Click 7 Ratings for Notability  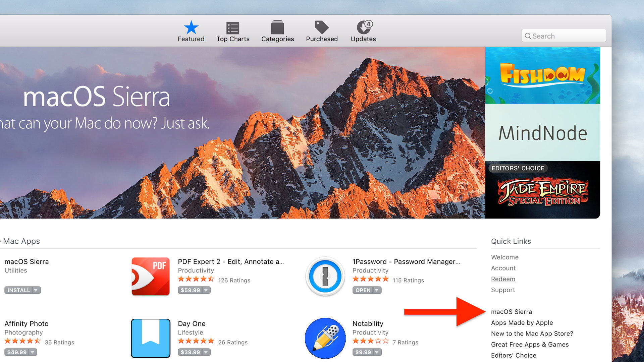click(x=405, y=342)
